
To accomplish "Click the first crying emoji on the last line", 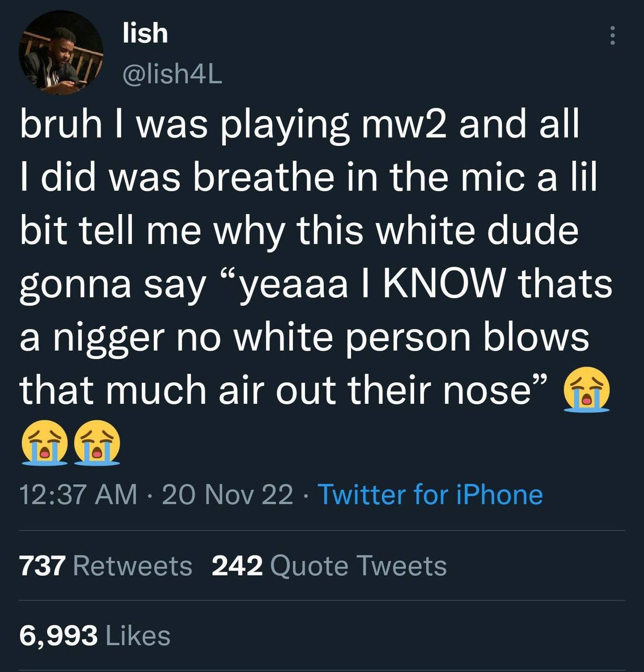I will 44,443.
